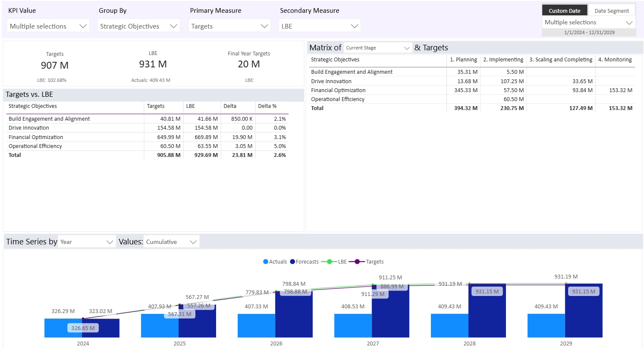Toggle the Targets legend item in chart
The image size is (644, 348).
[x=366, y=262]
